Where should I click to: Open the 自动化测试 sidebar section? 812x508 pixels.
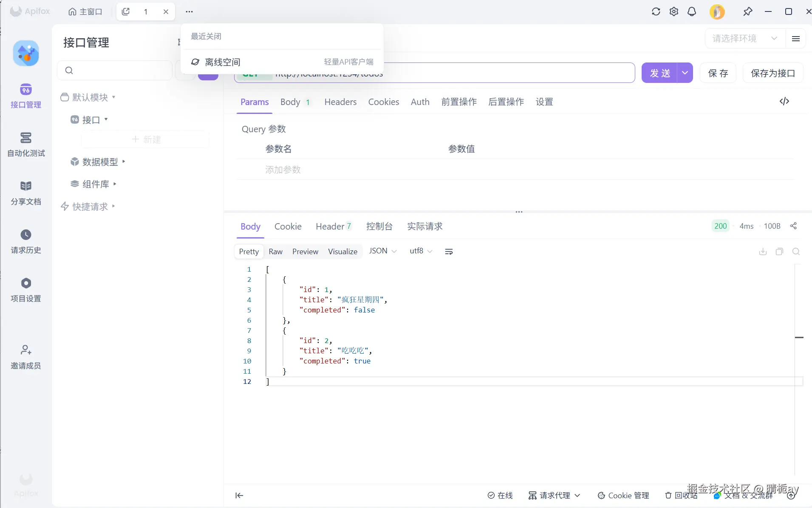tap(26, 144)
